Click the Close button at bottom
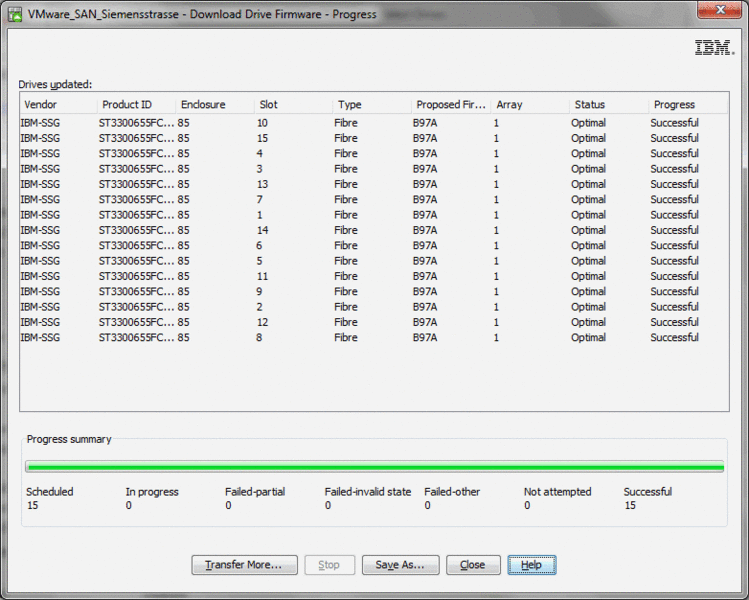 click(473, 565)
